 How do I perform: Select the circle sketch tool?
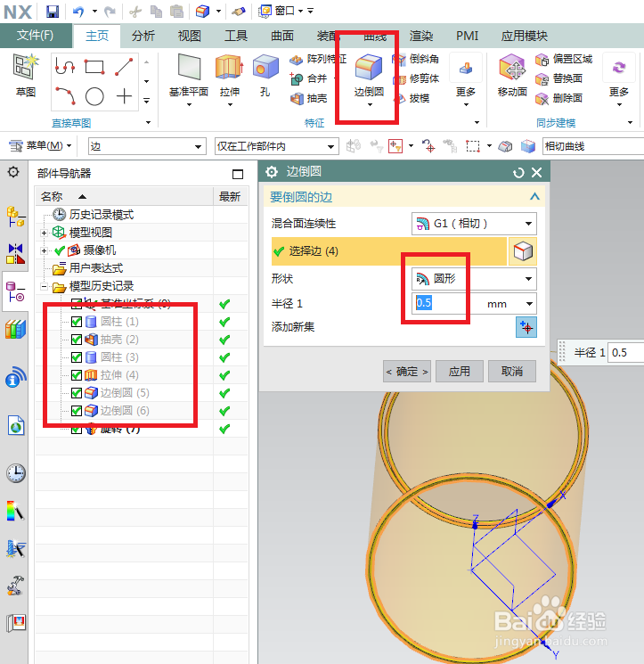pos(94,96)
